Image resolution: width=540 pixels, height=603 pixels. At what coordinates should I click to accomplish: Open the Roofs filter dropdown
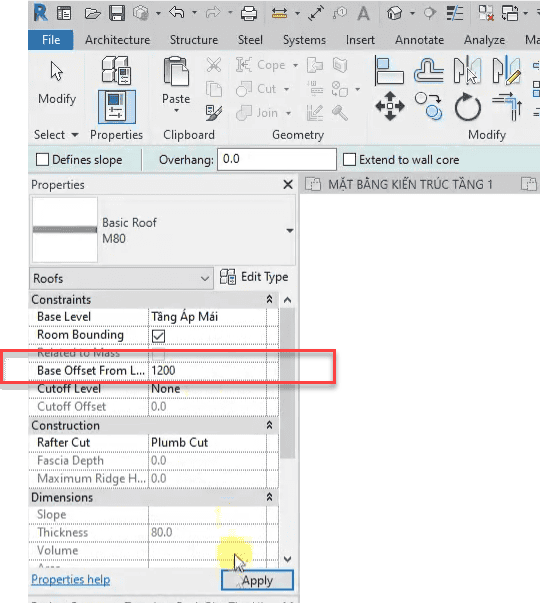pos(121,278)
